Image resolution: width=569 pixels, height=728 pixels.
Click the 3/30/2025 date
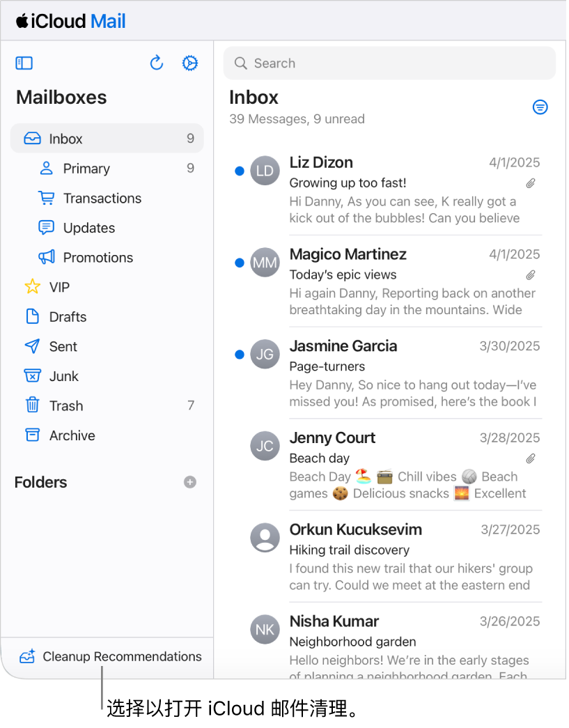coord(510,346)
